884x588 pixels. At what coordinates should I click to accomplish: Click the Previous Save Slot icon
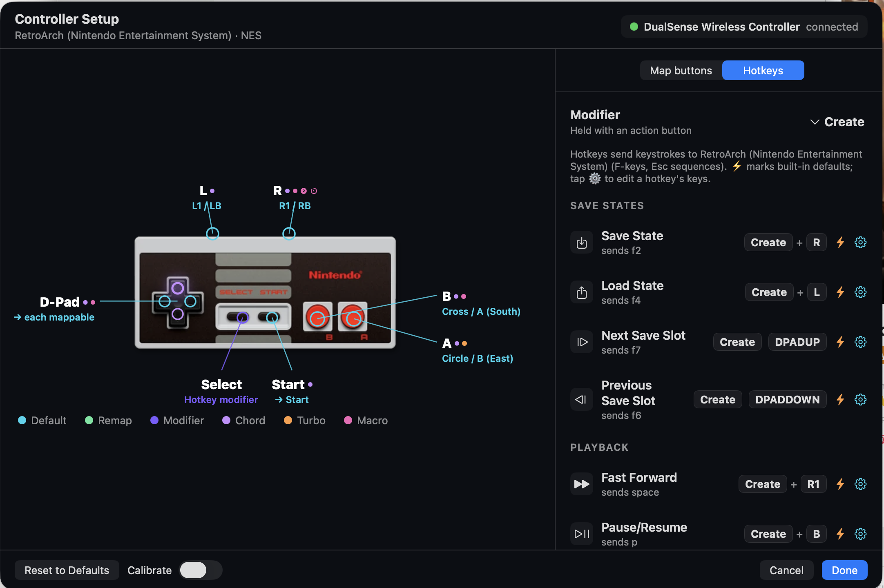pos(582,399)
